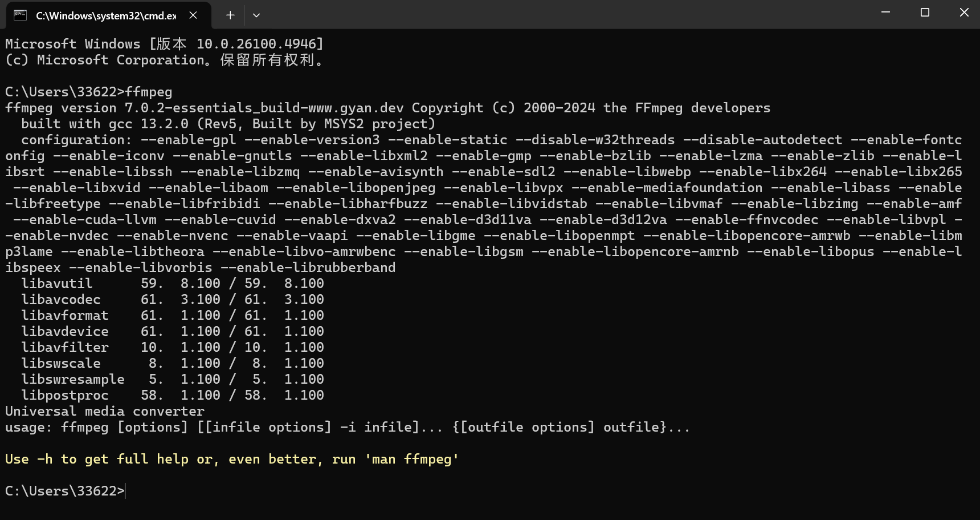980x520 pixels.
Task: Minimize the terminal window
Action: pyautogui.click(x=885, y=13)
